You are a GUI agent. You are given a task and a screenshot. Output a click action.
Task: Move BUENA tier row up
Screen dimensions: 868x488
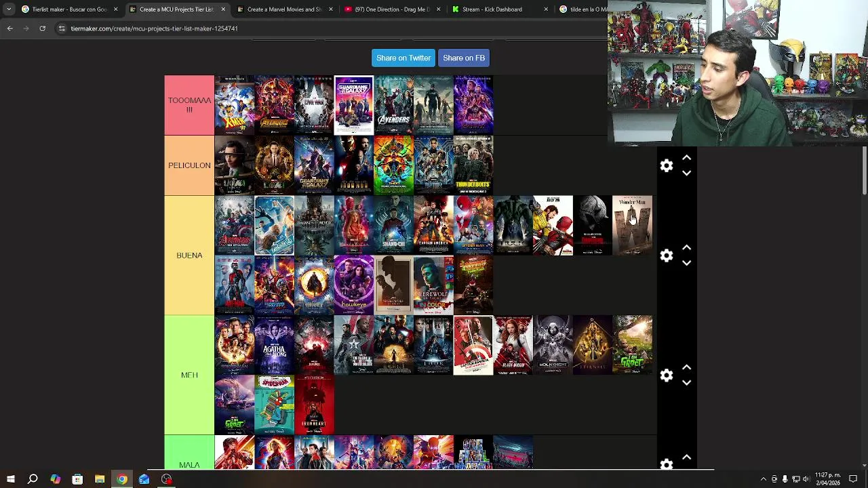pyautogui.click(x=686, y=248)
